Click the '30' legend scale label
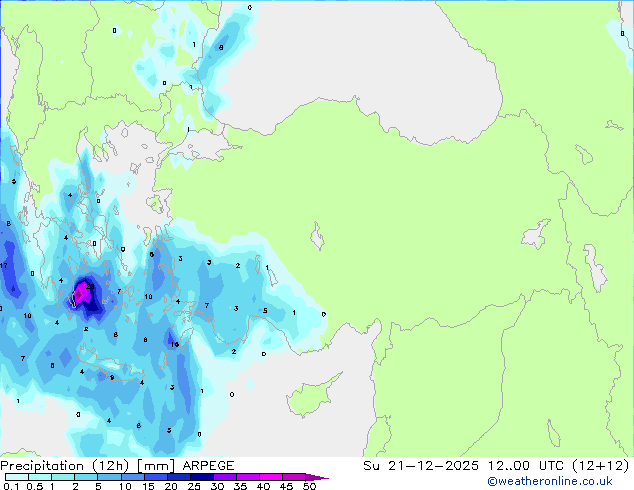The height and width of the screenshot is (490, 634). pos(217,486)
